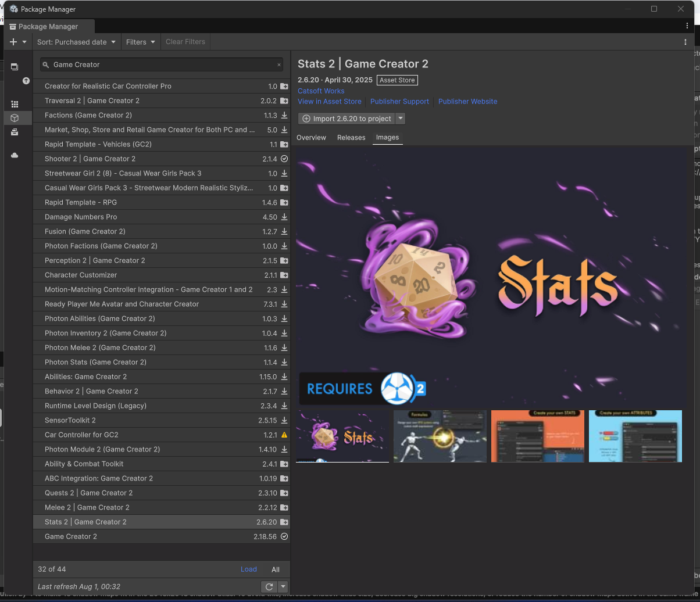Select the Unity Registry grid icon
The image size is (700, 602).
tap(15, 104)
